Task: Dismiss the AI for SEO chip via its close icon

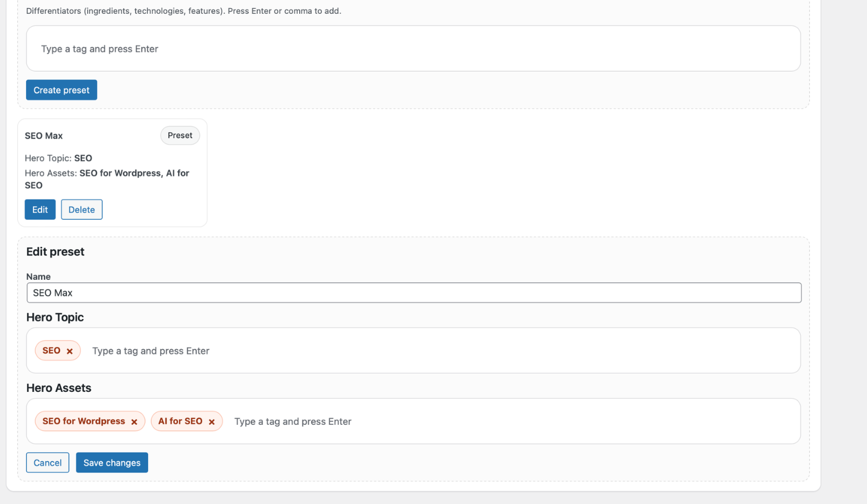Action: click(x=212, y=421)
